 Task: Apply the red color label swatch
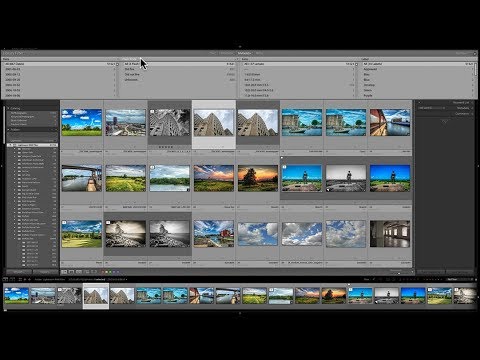point(102,272)
